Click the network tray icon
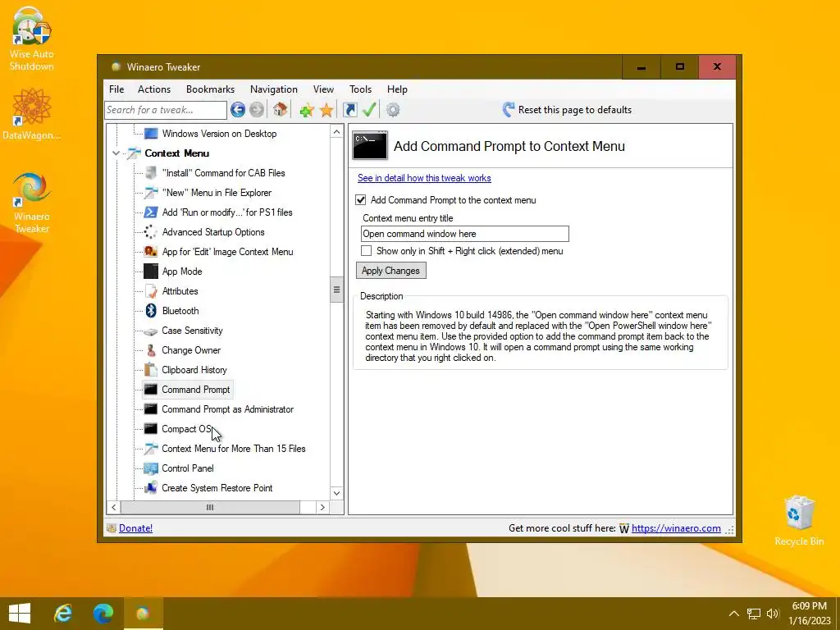This screenshot has height=630, width=840. coord(755,614)
